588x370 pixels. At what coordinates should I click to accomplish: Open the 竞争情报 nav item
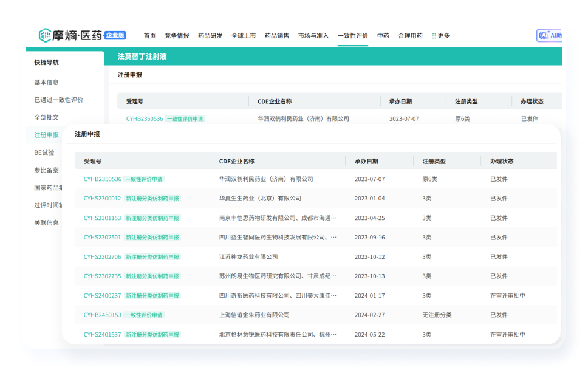(x=177, y=36)
